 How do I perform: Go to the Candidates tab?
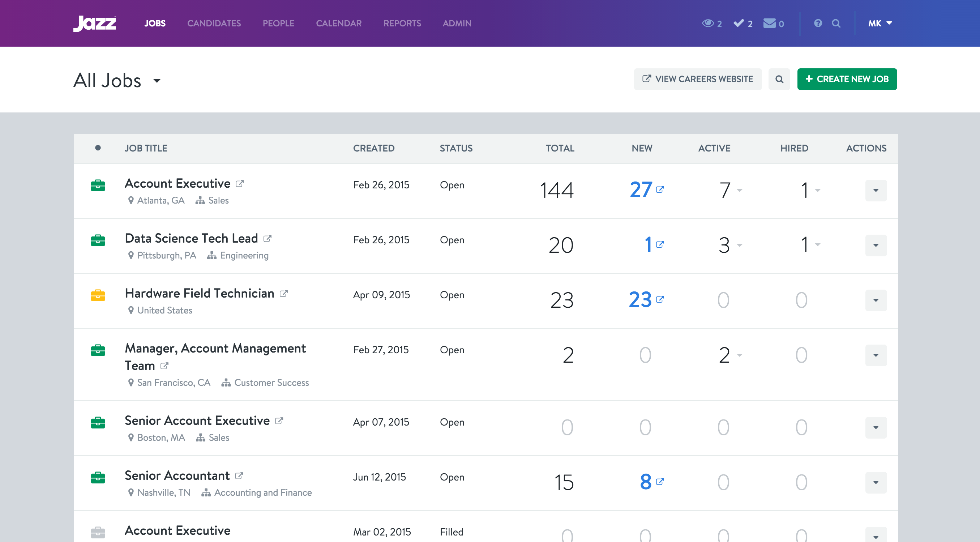(x=214, y=23)
